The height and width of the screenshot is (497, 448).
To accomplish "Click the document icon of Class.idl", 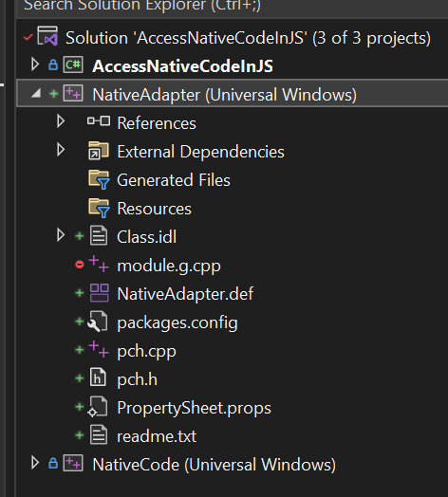I will pos(99,235).
